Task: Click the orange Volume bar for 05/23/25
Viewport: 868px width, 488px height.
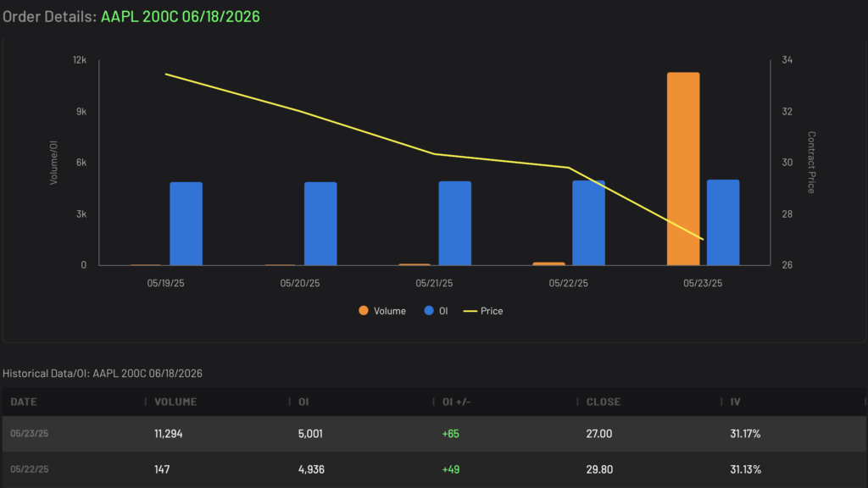Action: [x=683, y=169]
